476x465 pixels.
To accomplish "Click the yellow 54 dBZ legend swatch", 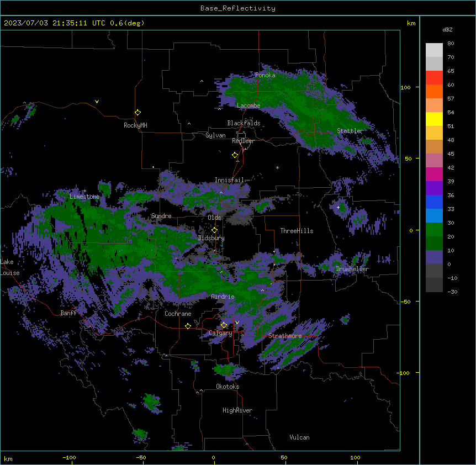I will [x=434, y=119].
